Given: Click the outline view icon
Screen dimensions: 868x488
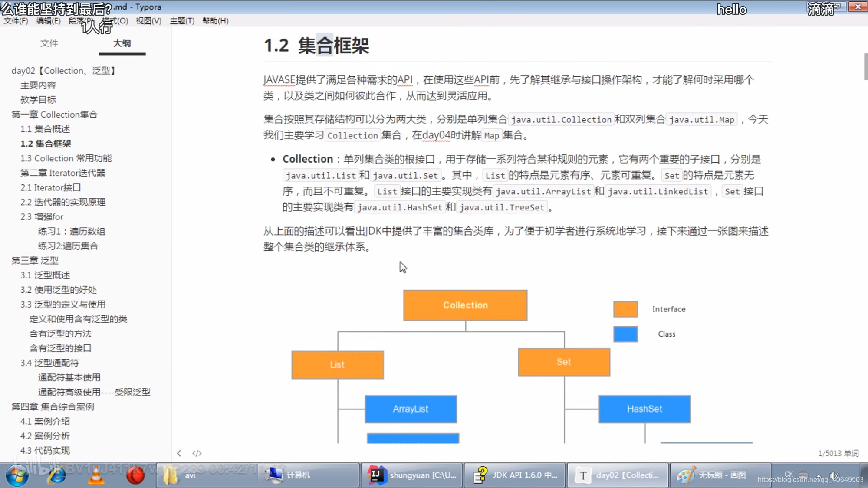Looking at the screenshot, I should tap(122, 43).
